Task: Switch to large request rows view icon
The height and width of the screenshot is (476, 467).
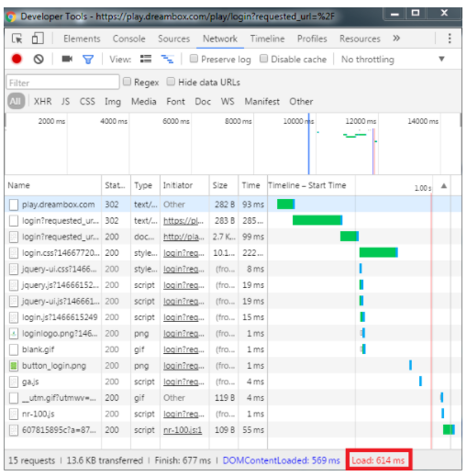Action: (x=146, y=59)
